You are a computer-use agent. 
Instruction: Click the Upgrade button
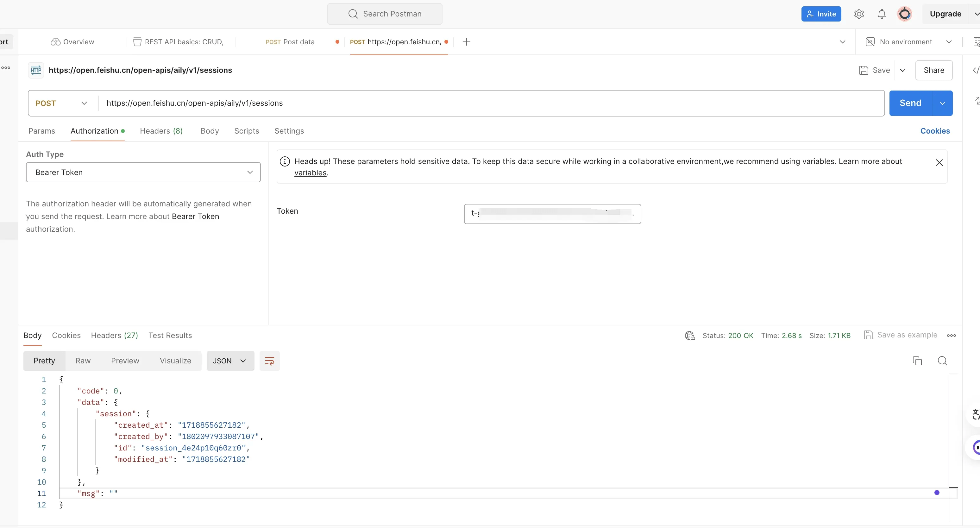tap(945, 14)
